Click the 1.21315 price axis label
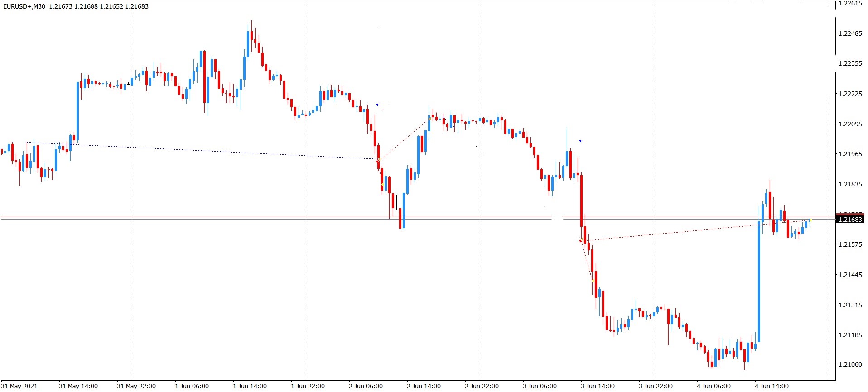This screenshot has height=392, width=868. click(850, 305)
